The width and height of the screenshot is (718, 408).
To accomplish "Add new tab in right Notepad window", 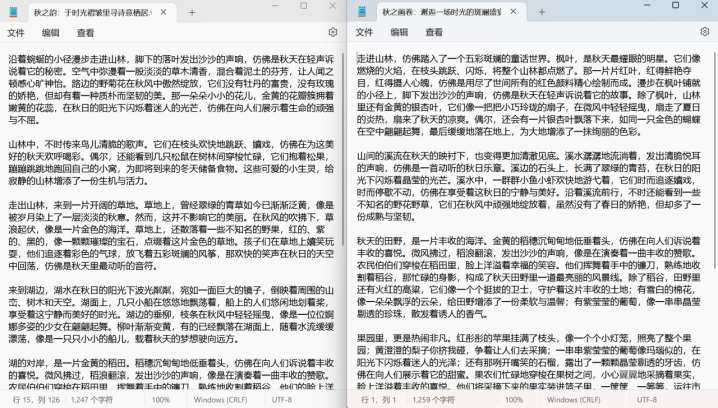I will [542, 12].
